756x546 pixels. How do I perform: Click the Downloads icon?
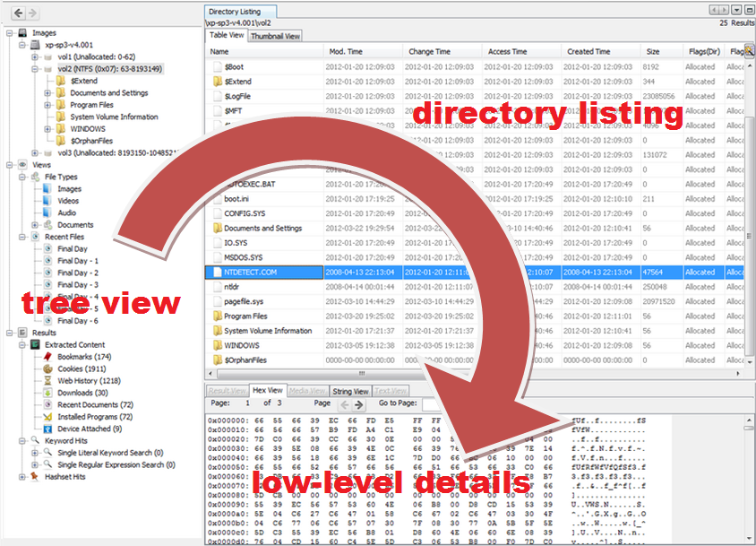pyautogui.click(x=47, y=393)
